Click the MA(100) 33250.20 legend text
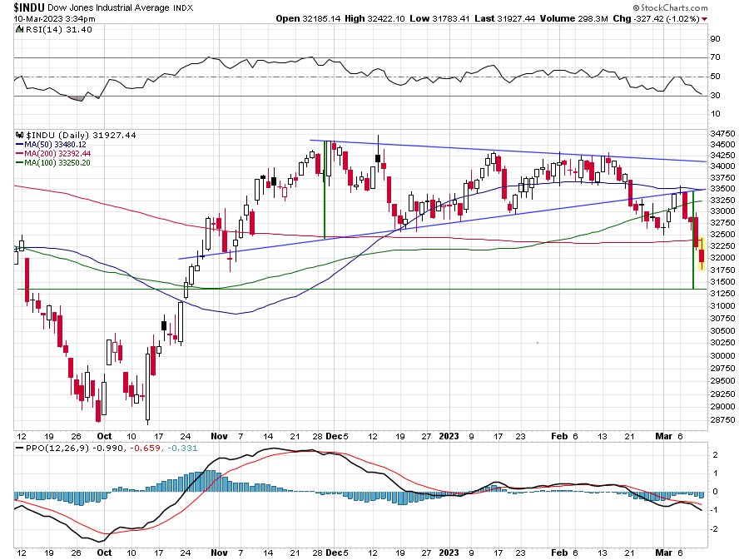This screenshot has width=749, height=560. tap(57, 162)
